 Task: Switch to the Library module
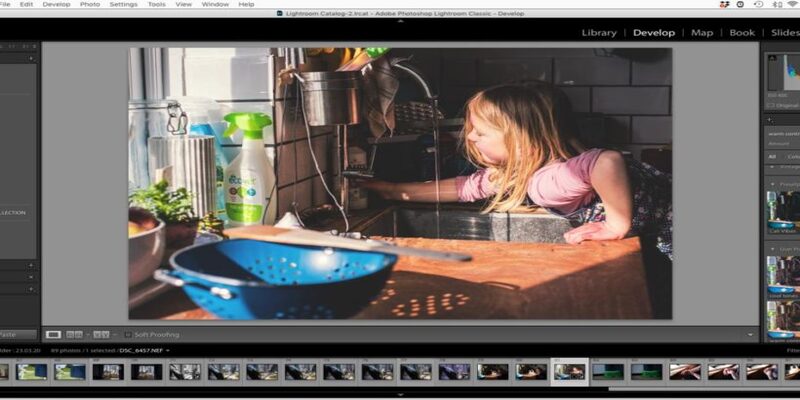point(600,33)
